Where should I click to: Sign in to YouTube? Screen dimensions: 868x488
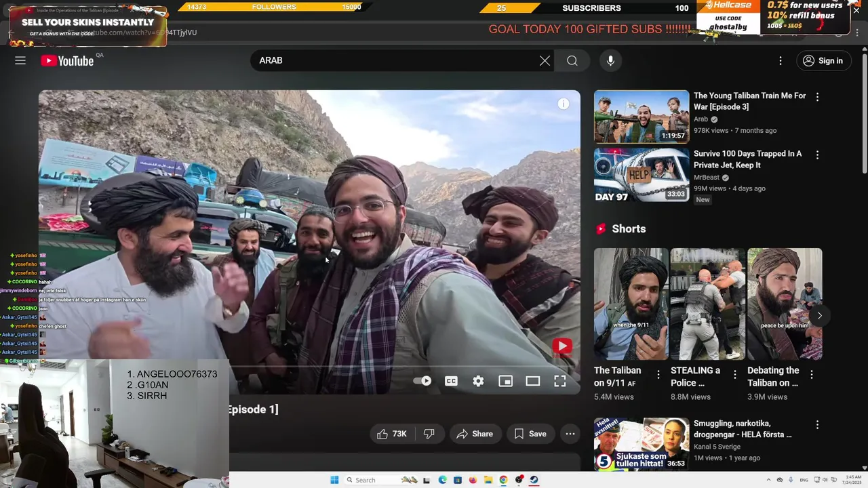[x=823, y=60]
